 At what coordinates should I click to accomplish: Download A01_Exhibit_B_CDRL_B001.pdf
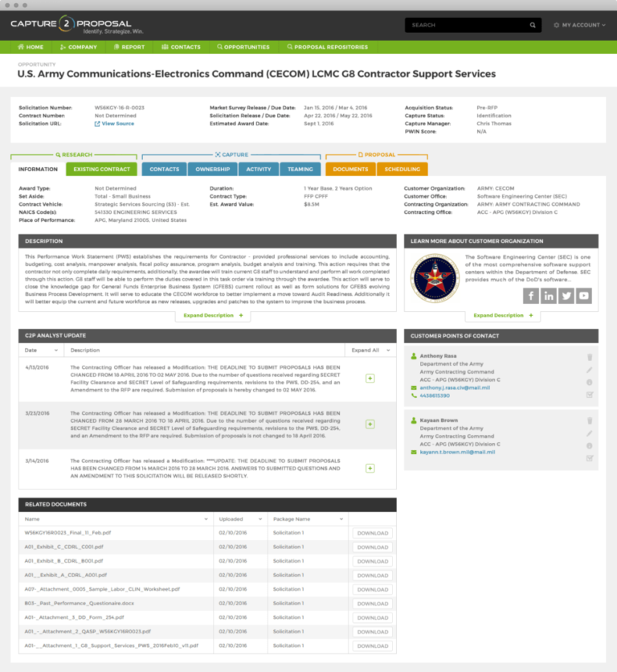pyautogui.click(x=373, y=561)
